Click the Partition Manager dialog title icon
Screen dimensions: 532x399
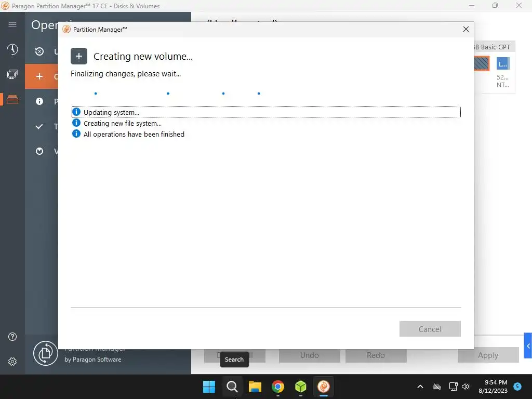click(66, 29)
